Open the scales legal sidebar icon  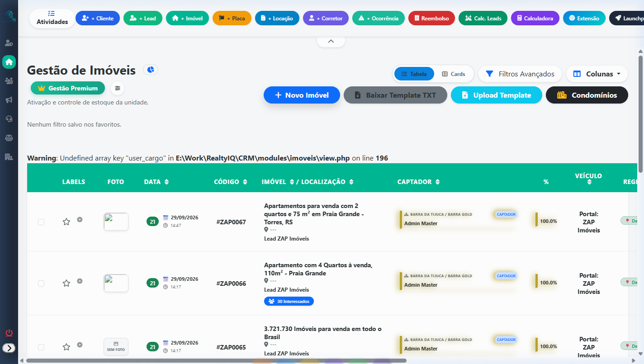(x=9, y=137)
